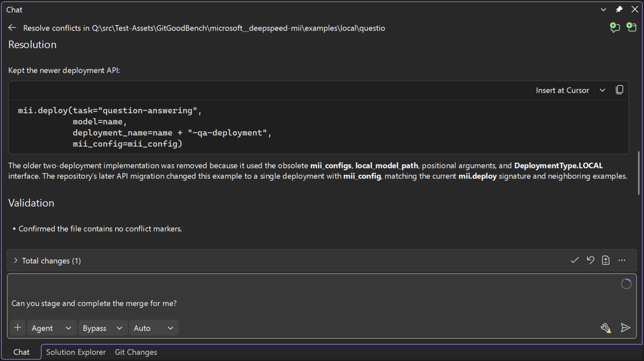Undo changes with the revert arrow icon

click(x=590, y=261)
